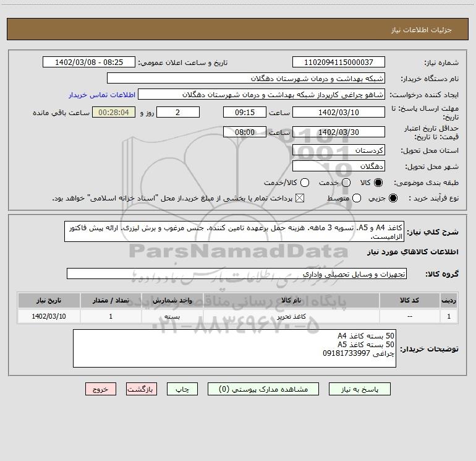
Task: Click the countdown timer 00:28:04
Action: (x=114, y=113)
